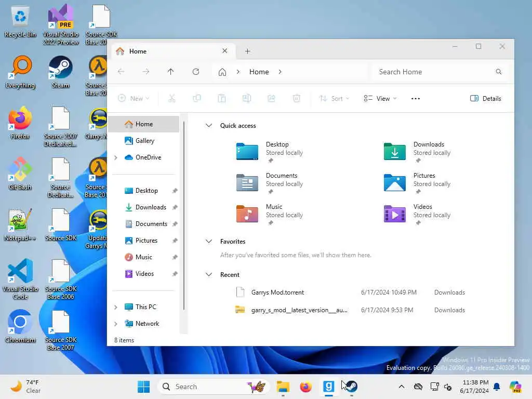Open Everything desktop shortcut
Image resolution: width=532 pixels, height=399 pixels.
(20, 72)
